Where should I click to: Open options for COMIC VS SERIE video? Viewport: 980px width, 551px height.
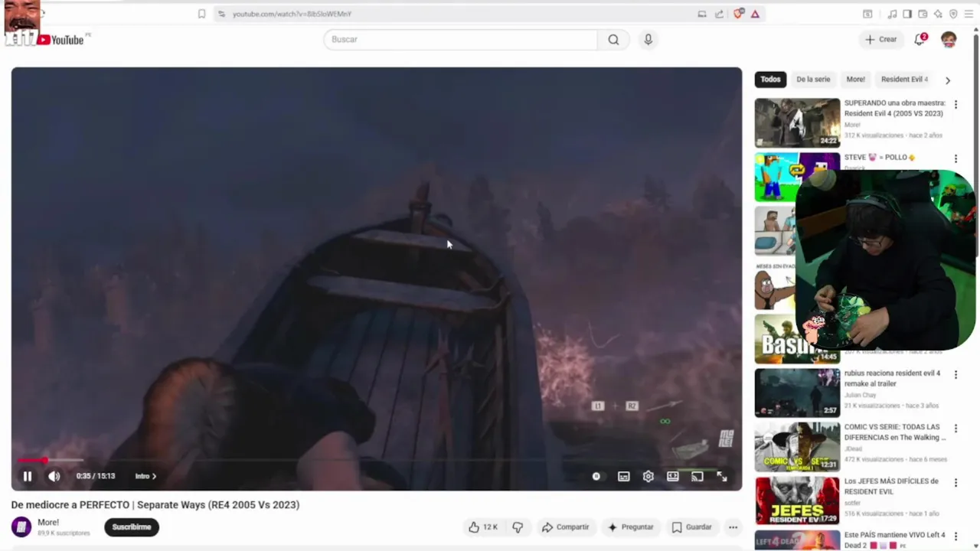(955, 429)
